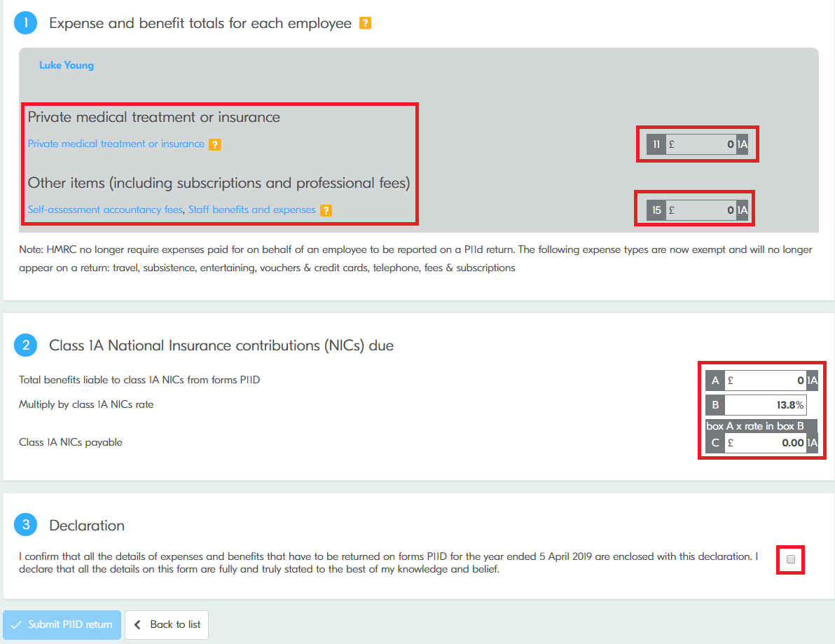Click 'Multiply by class 1A NICs rate' text

(x=86, y=404)
